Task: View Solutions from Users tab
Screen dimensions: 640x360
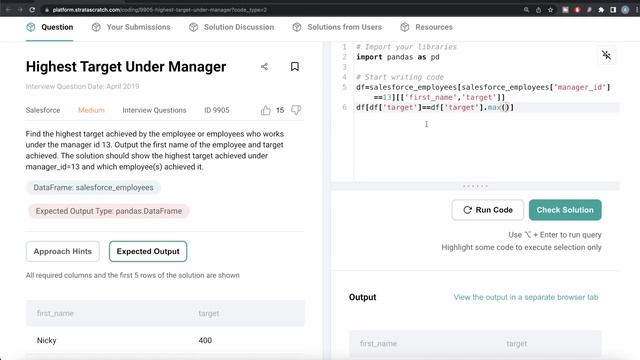Action: (337, 27)
